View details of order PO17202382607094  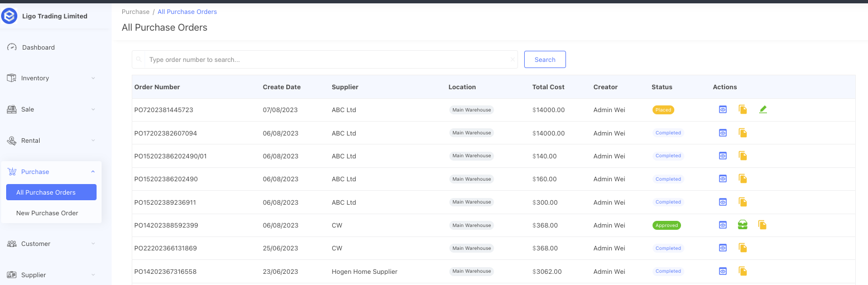[x=722, y=133]
